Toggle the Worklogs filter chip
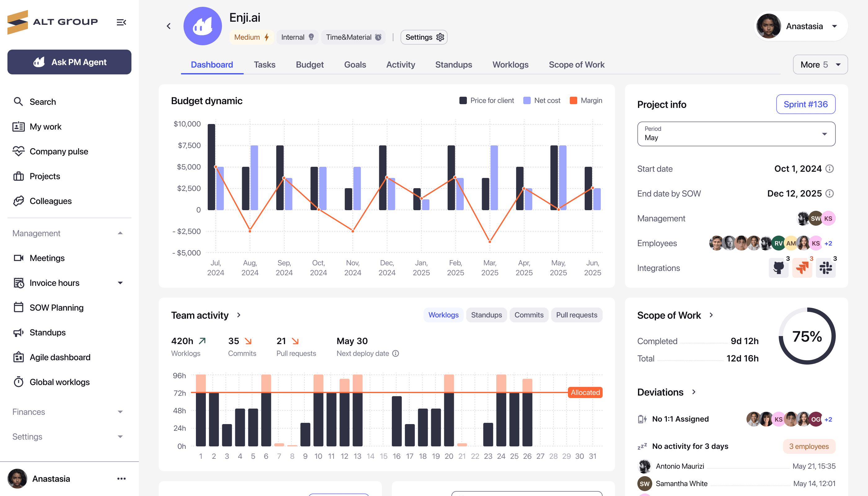868x496 pixels. (x=443, y=315)
